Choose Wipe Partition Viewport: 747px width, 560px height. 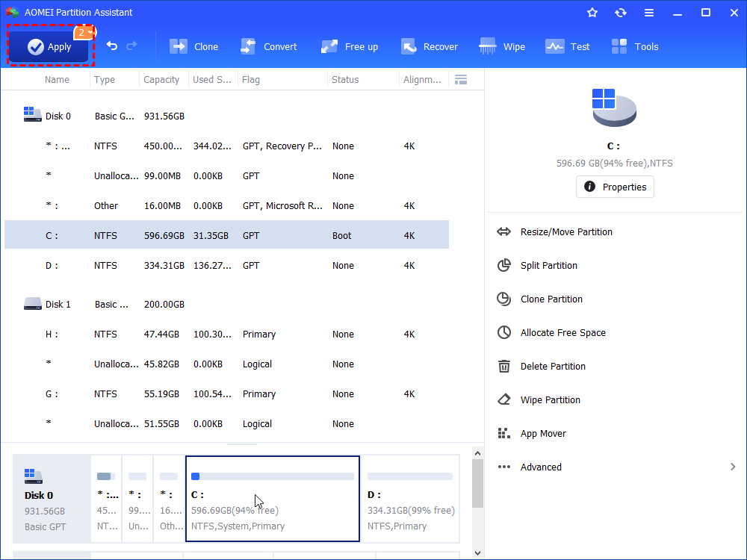(x=551, y=399)
